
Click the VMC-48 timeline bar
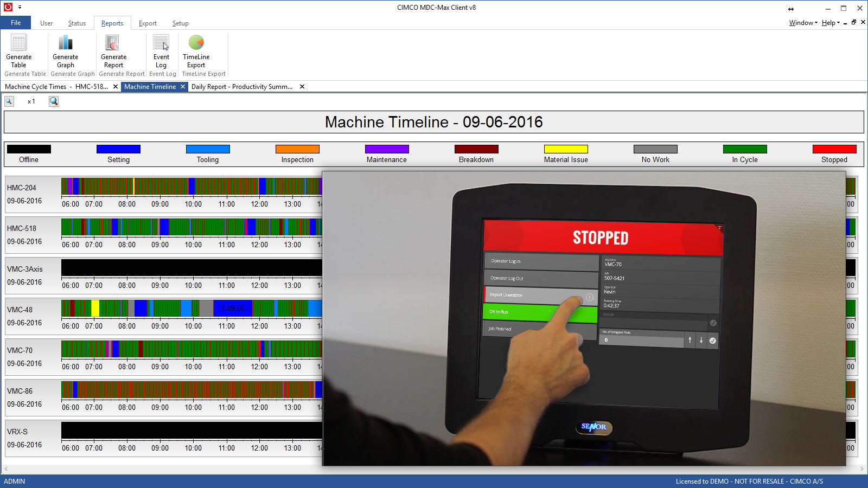[190, 308]
